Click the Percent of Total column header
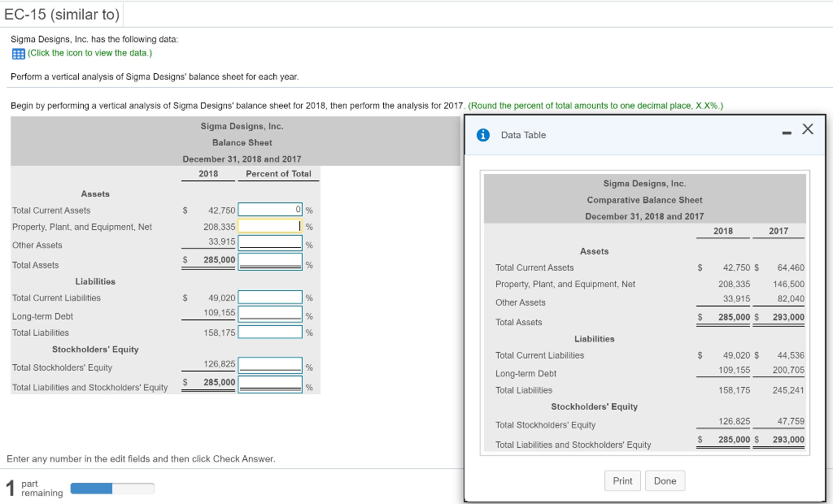Viewport: 833px width, 504px height. [278, 174]
